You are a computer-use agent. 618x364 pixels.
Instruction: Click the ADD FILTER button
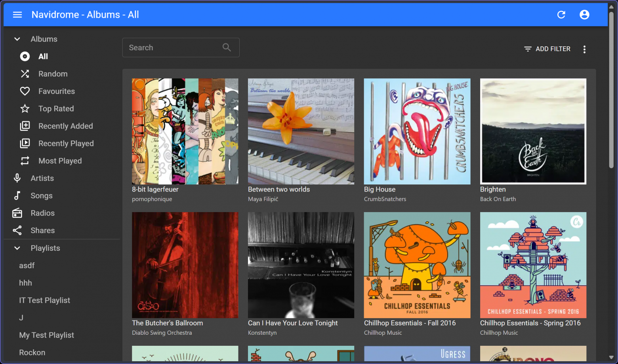547,49
